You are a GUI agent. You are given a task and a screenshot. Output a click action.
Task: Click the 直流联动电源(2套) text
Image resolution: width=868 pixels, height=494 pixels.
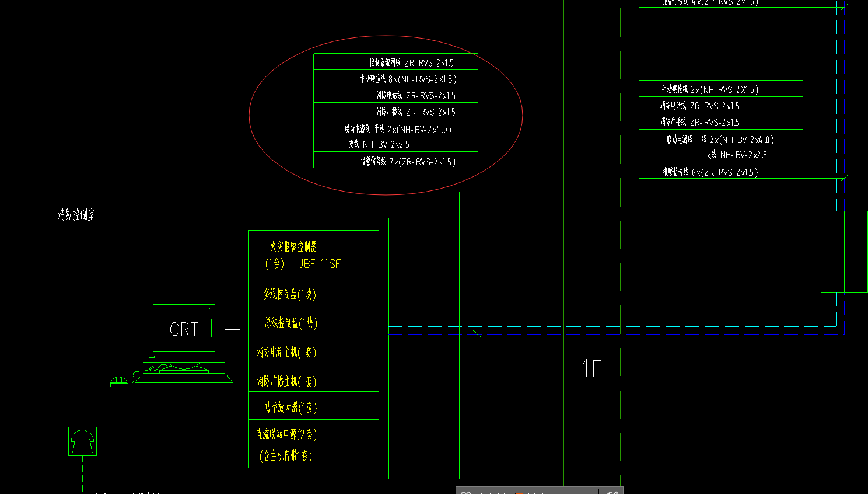click(286, 434)
